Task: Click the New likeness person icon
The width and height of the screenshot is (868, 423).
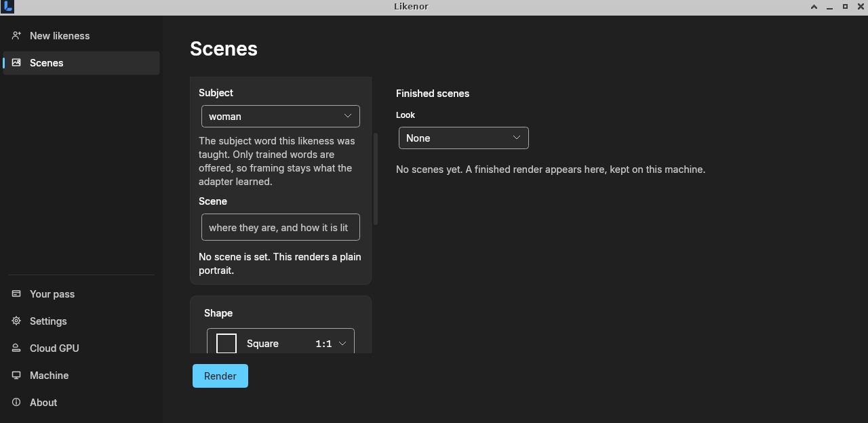Action: (16, 35)
